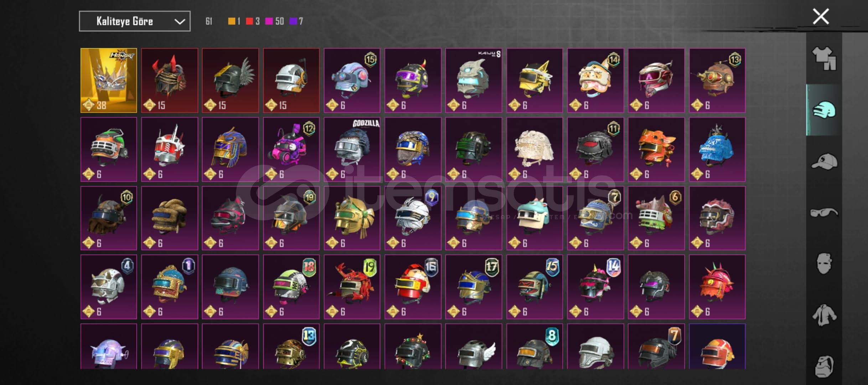Screen dimensions: 868x385
Task: Select the helmet category icon
Action: pyautogui.click(x=824, y=110)
